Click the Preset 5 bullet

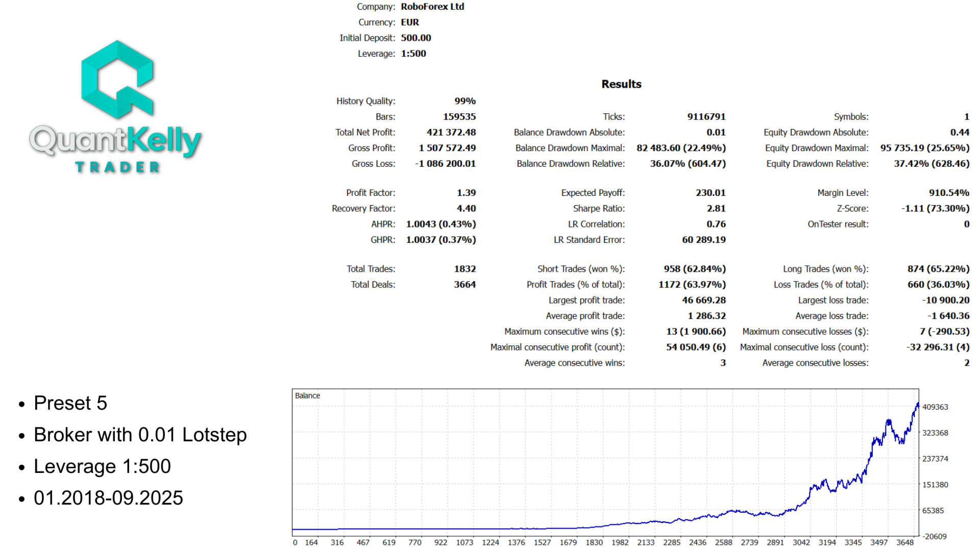click(70, 403)
